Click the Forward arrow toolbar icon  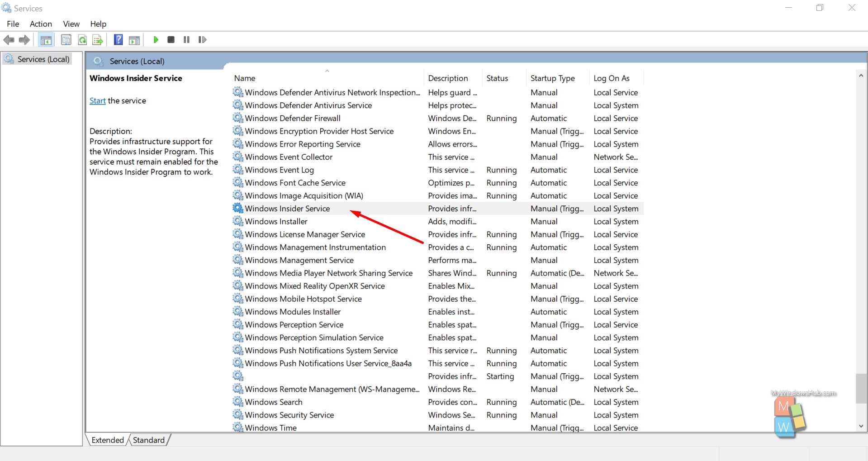click(24, 40)
